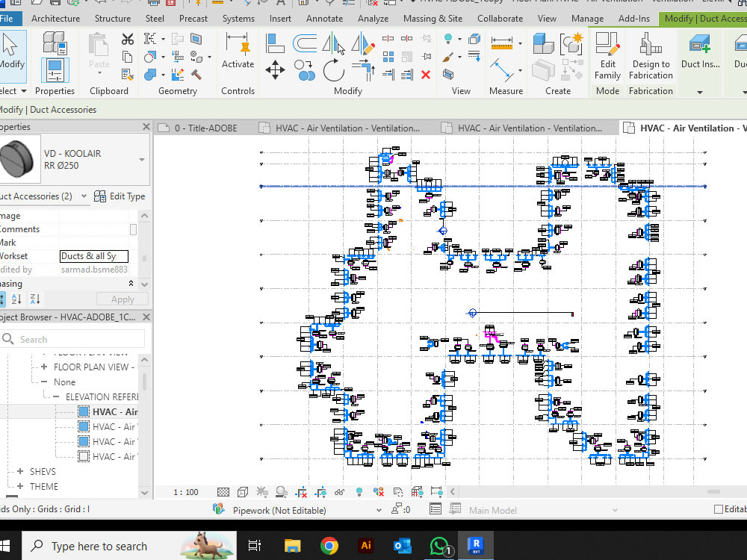Select the Offset tool
This screenshot has width=747, height=560.
305,43
